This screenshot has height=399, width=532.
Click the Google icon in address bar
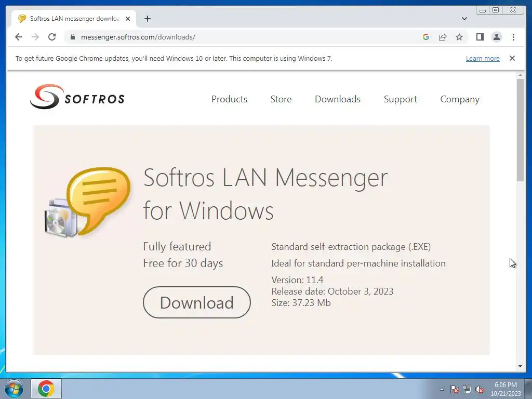tap(426, 37)
